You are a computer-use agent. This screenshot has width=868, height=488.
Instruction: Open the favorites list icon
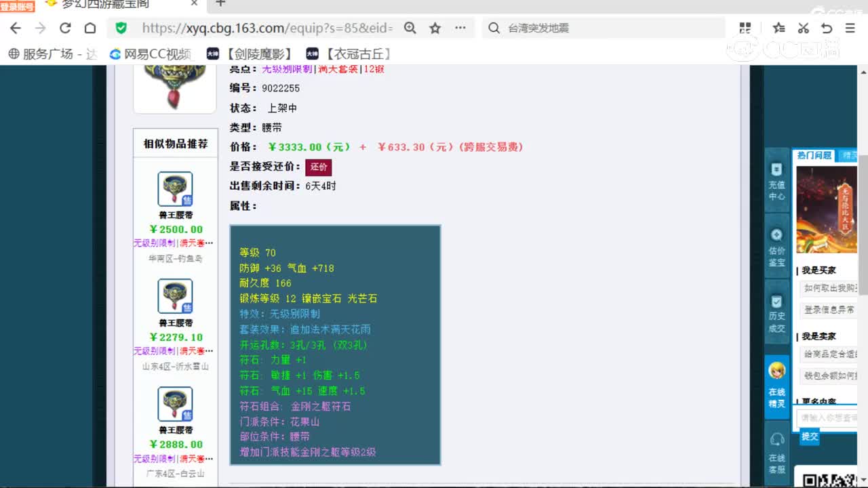click(779, 28)
